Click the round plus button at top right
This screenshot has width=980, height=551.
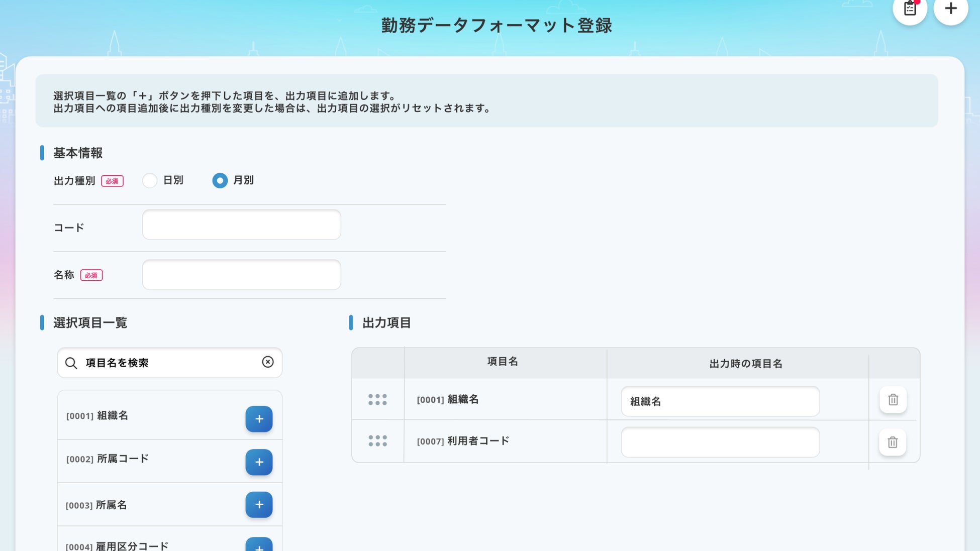pos(950,8)
